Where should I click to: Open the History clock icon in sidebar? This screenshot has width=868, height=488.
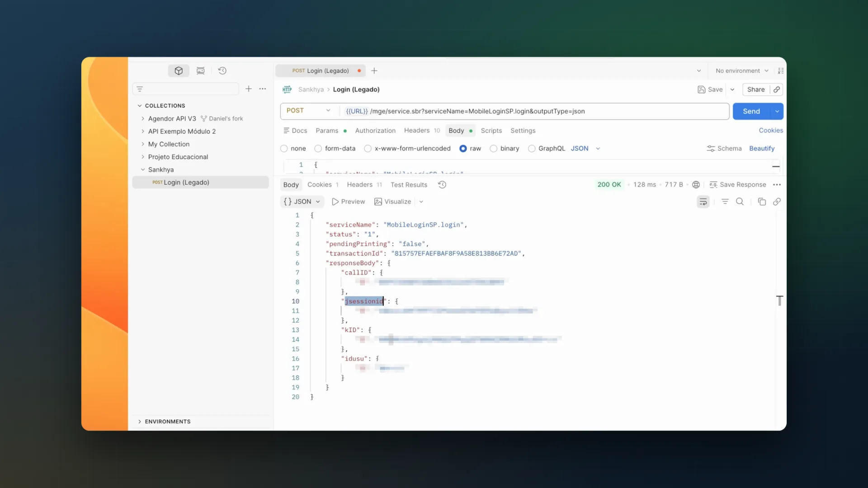click(x=222, y=70)
